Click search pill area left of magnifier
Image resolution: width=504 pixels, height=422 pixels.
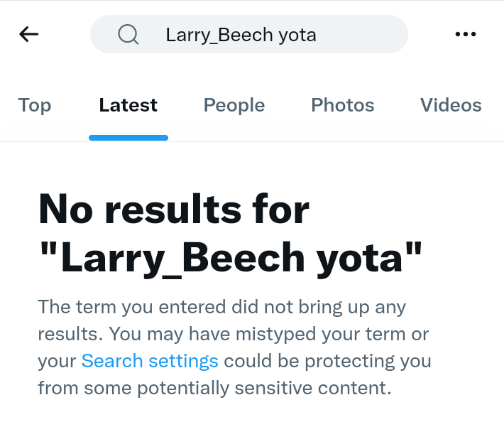[x=104, y=34]
